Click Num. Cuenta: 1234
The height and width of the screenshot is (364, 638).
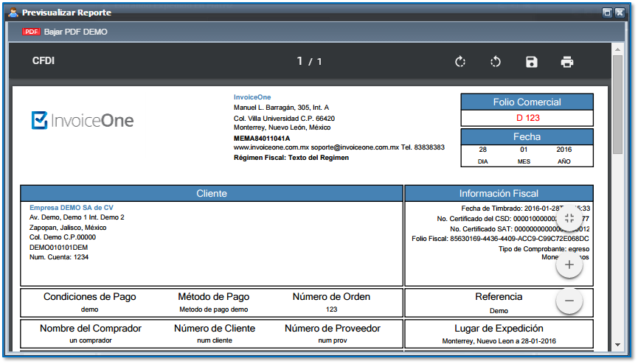58,257
